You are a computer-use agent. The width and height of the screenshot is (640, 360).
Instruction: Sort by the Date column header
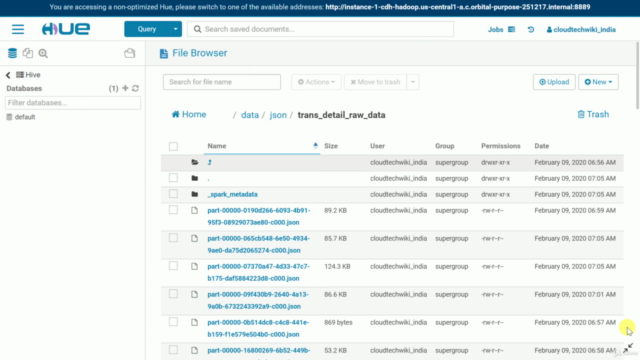pos(542,146)
